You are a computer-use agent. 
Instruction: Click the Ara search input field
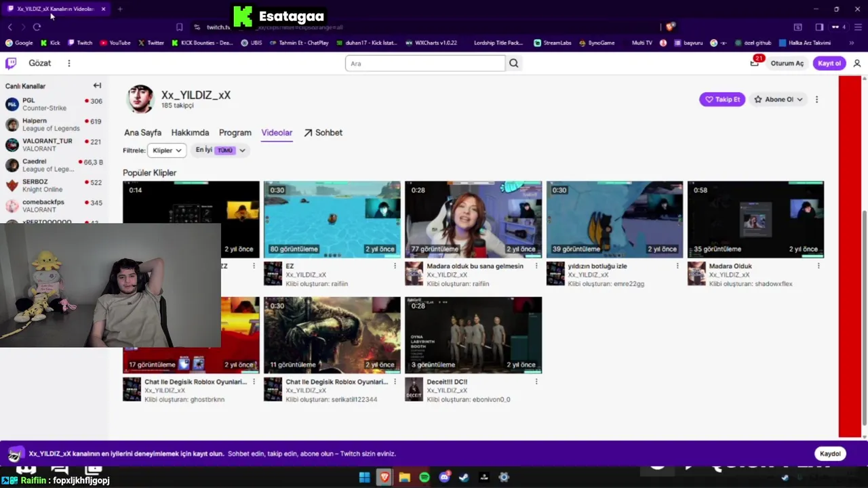[425, 63]
